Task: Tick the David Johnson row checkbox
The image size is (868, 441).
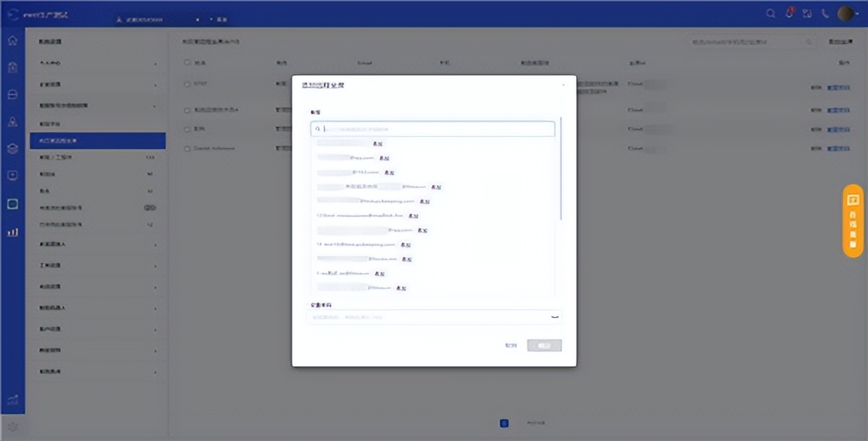Action: [x=187, y=147]
